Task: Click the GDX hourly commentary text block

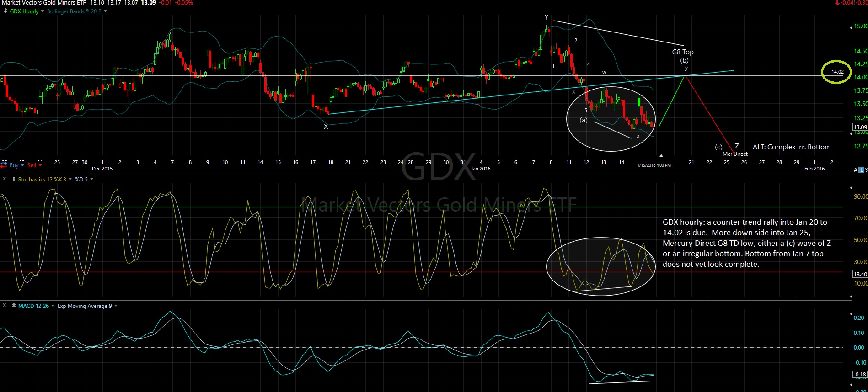Action: [x=747, y=243]
